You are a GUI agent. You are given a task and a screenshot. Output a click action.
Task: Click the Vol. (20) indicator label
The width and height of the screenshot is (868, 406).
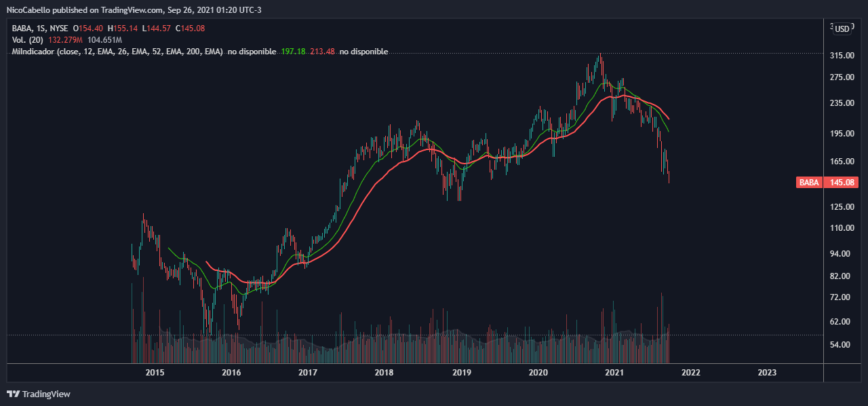click(x=28, y=40)
